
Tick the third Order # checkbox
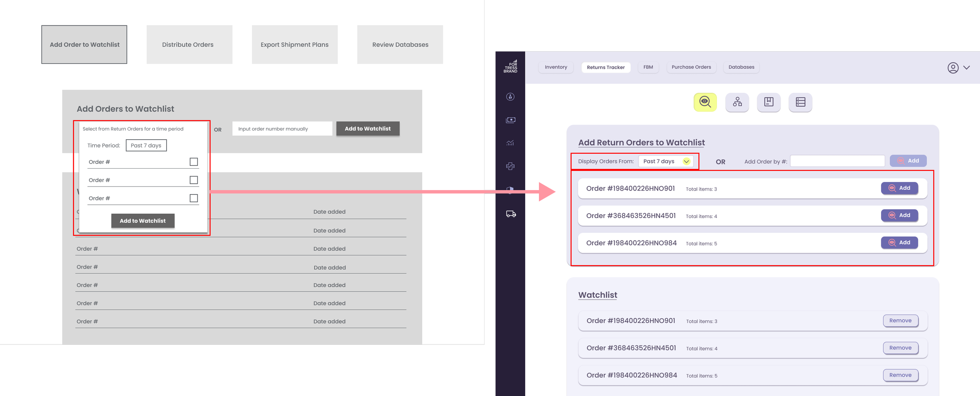(194, 198)
